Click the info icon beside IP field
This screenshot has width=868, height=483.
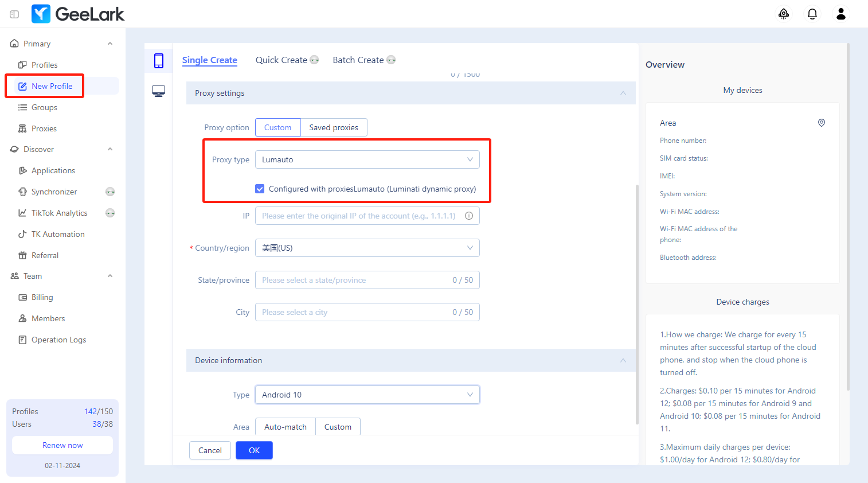pyautogui.click(x=468, y=216)
